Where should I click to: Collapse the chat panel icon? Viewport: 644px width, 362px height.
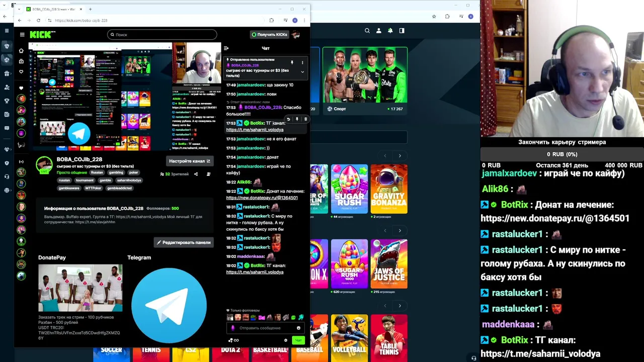226,48
